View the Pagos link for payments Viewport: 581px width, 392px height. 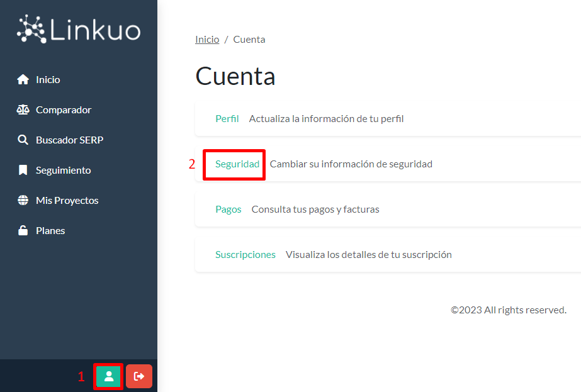[228, 209]
